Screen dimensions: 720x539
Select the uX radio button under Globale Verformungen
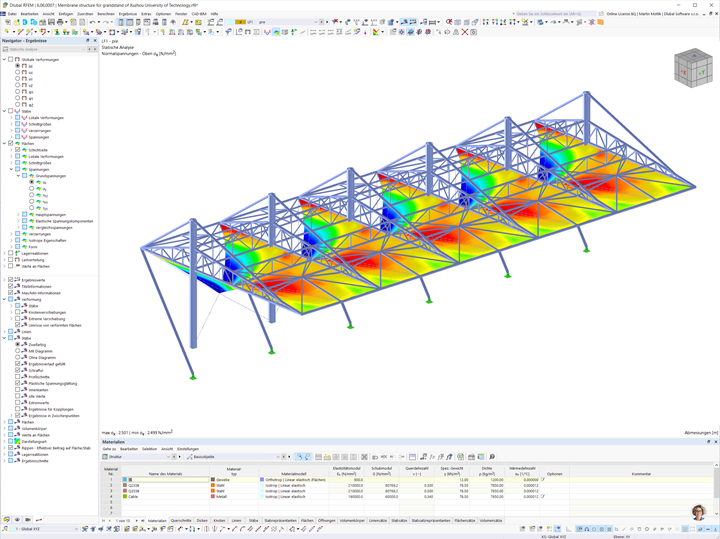[x=18, y=73]
